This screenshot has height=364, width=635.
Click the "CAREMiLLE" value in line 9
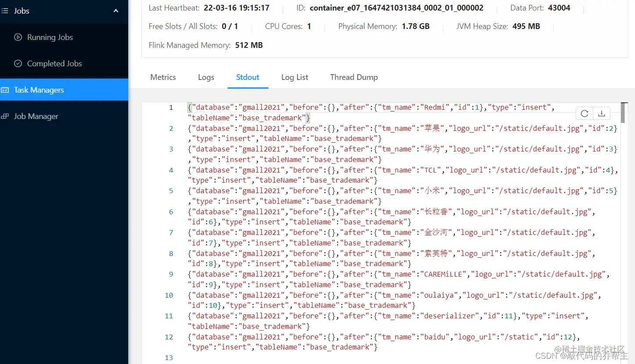(443, 274)
